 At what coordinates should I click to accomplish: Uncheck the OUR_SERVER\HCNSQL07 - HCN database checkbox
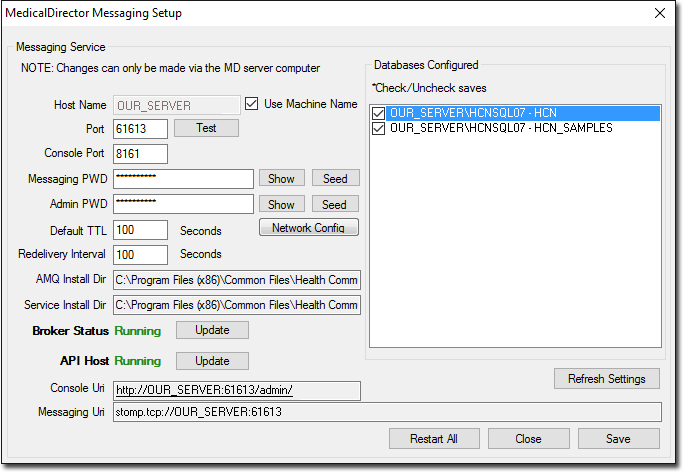(x=378, y=113)
